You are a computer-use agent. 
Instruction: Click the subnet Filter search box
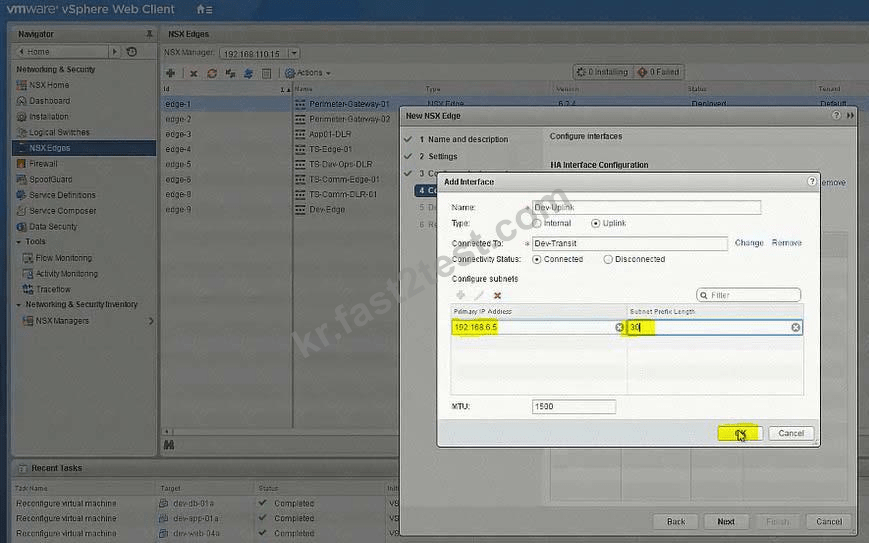pos(749,295)
